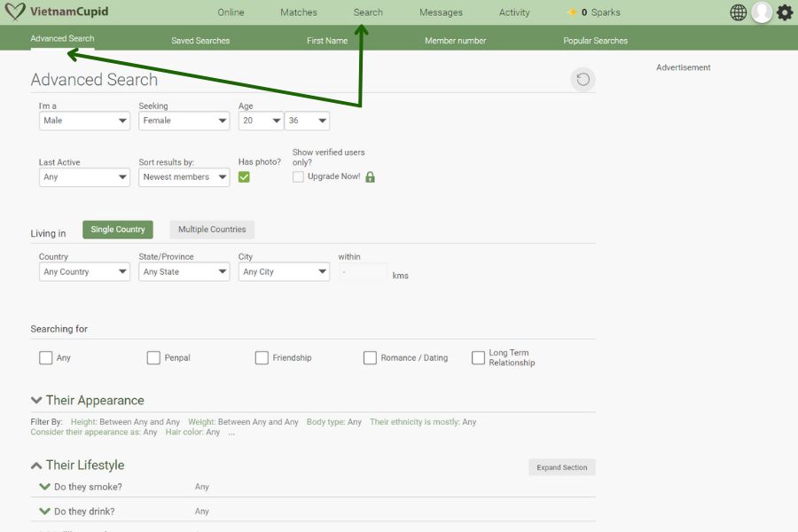
Task: Open the Any Country dropdown
Action: click(x=84, y=272)
